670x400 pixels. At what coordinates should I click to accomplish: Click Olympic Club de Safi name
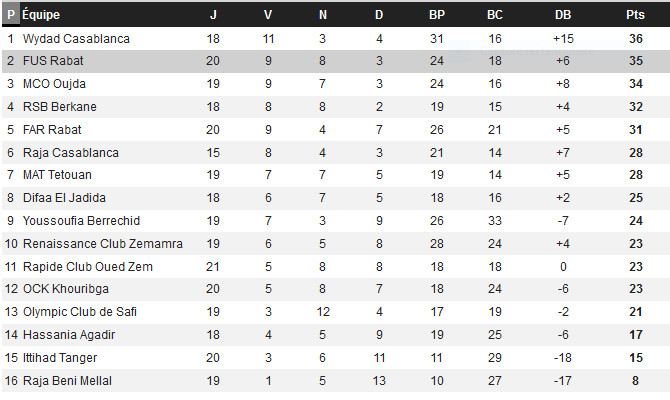point(80,312)
